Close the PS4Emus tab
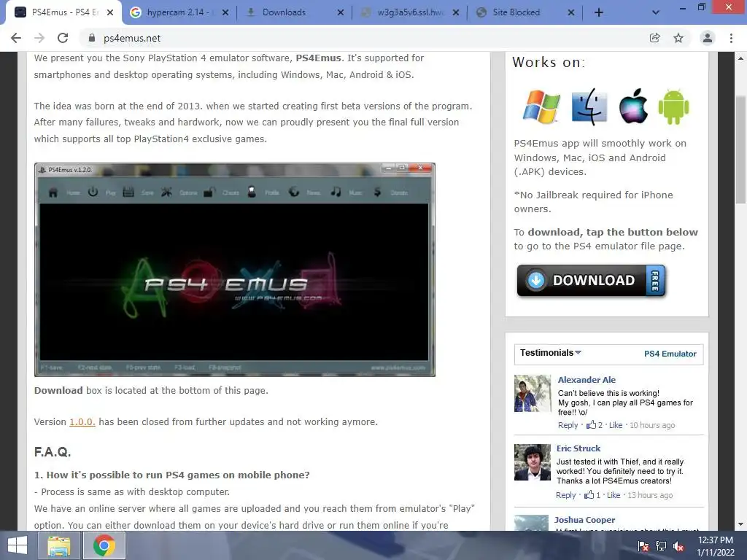This screenshot has height=560, width=747. coord(110,12)
